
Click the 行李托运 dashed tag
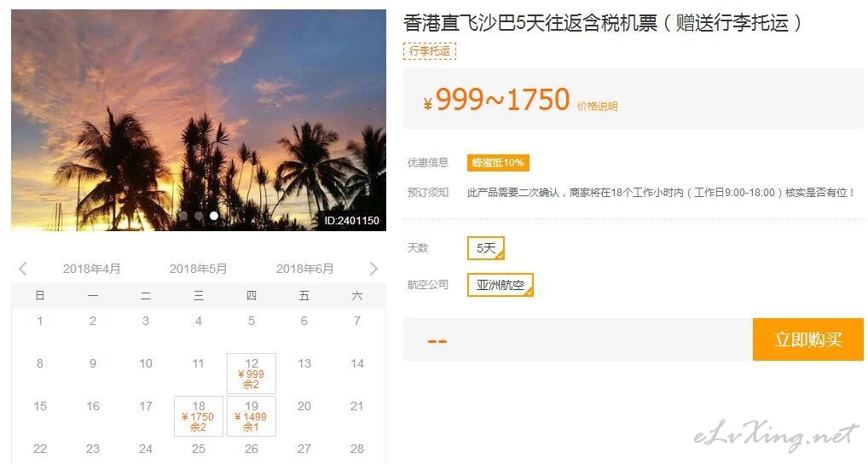pos(430,51)
